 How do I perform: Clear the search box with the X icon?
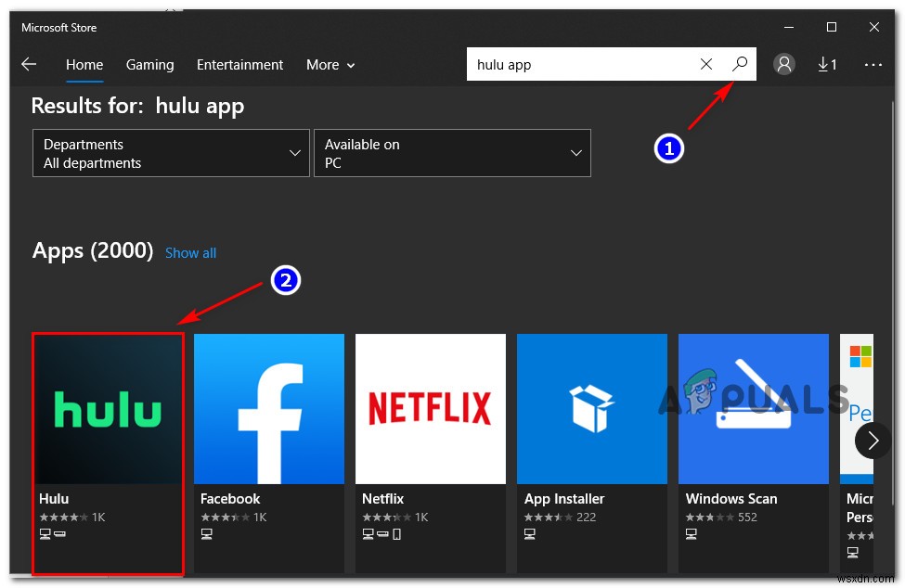[x=706, y=64]
